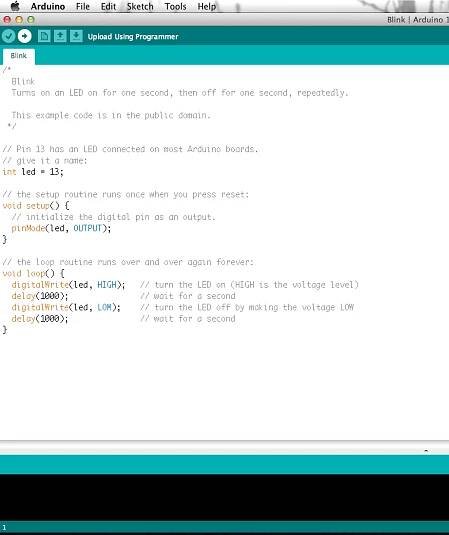Click the first delay(1000) statement
Viewport: 449px width, 535px height.
tap(40, 296)
